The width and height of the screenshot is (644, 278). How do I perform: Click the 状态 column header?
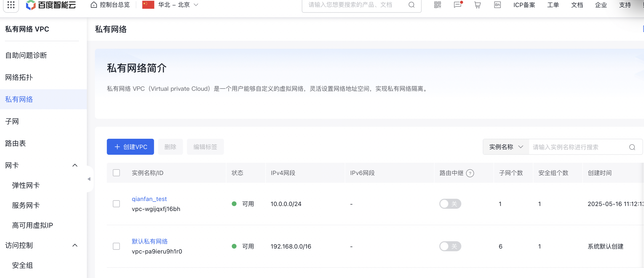[237, 173]
